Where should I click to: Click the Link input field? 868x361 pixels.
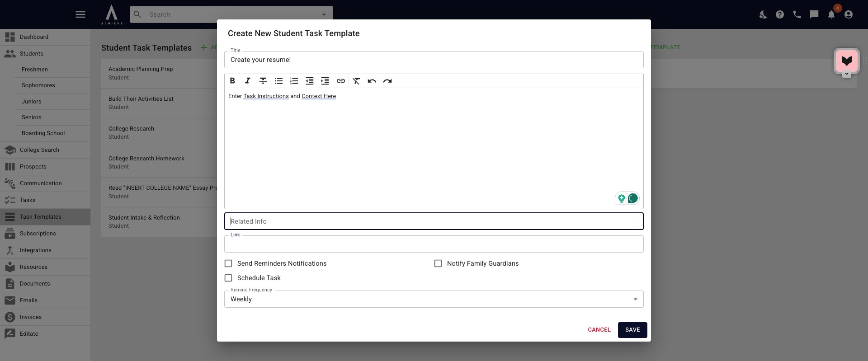coord(434,244)
